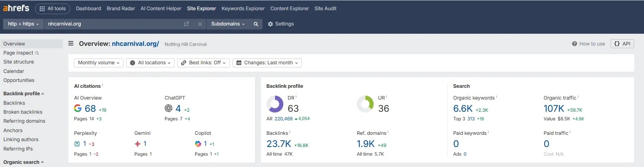
Task: Open the All tools grid menu
Action: pyautogui.click(x=53, y=9)
